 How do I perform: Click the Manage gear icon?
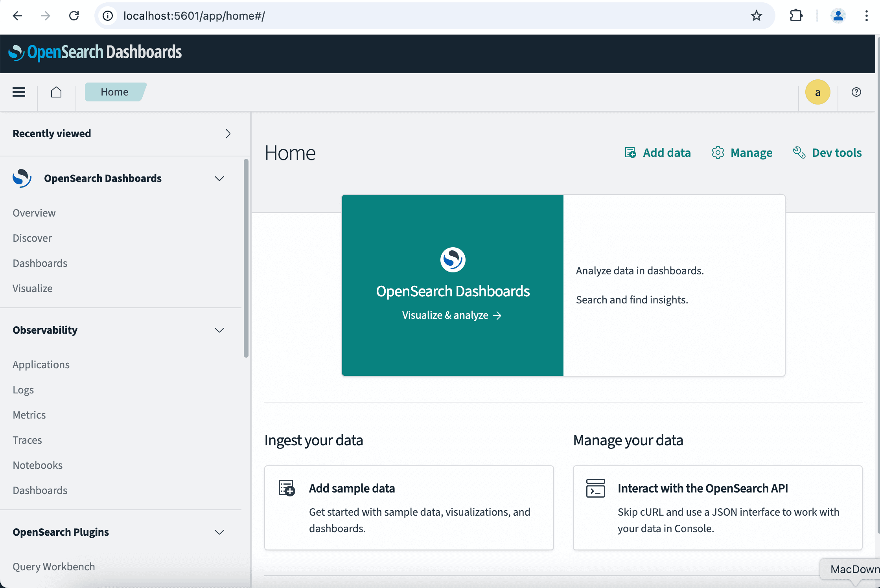click(x=718, y=153)
